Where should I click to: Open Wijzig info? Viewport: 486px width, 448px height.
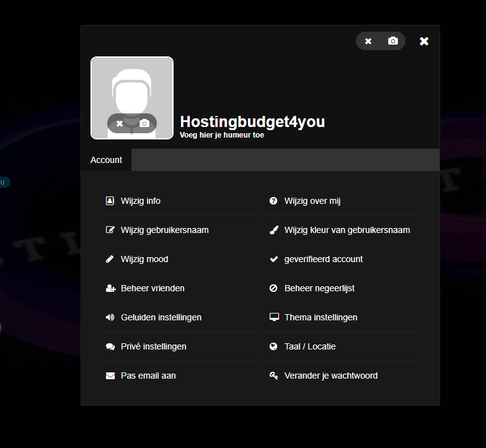tap(141, 201)
